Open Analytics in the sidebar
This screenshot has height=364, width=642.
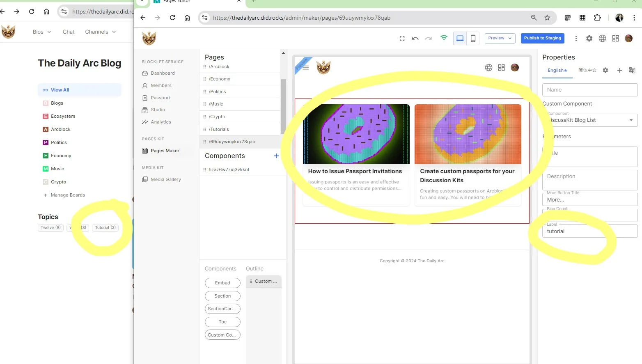click(160, 122)
